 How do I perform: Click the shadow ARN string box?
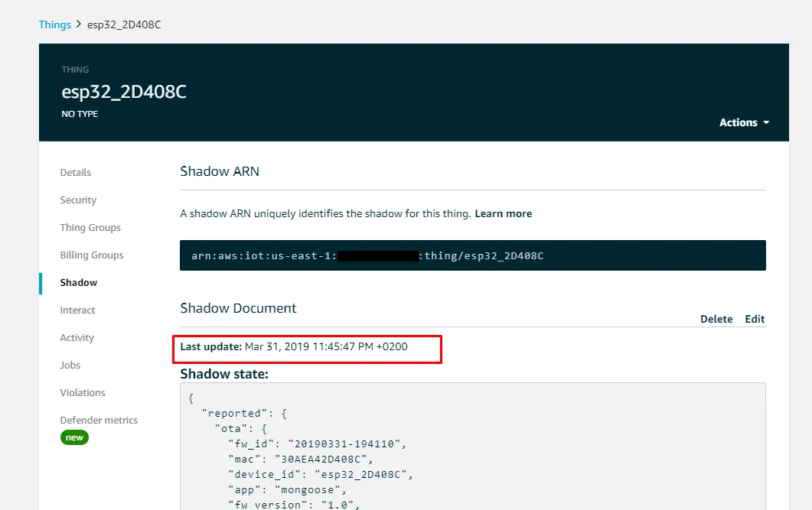coord(472,255)
